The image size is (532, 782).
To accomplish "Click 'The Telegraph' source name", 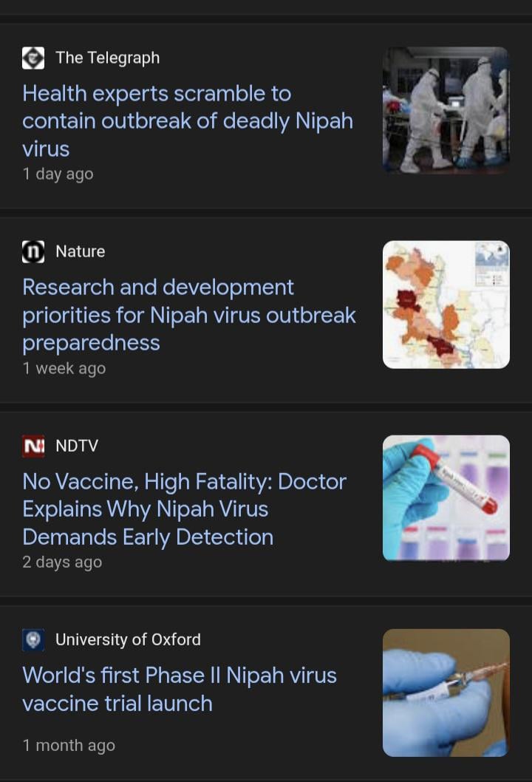I will click(x=107, y=58).
